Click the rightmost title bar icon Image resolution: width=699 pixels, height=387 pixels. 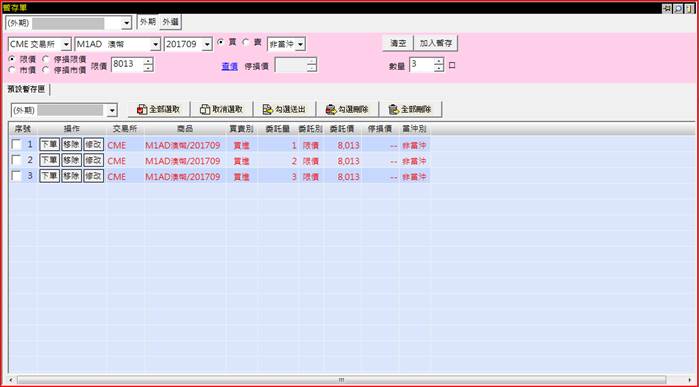click(690, 8)
